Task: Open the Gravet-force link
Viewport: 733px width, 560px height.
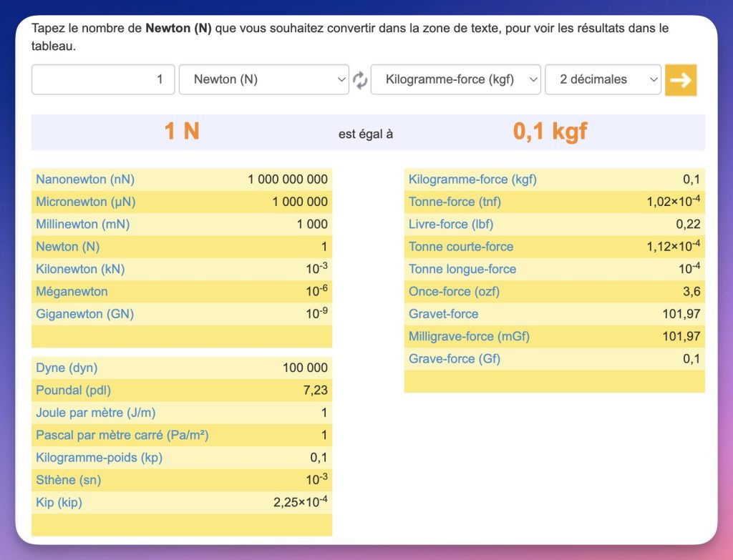Action: coord(444,314)
